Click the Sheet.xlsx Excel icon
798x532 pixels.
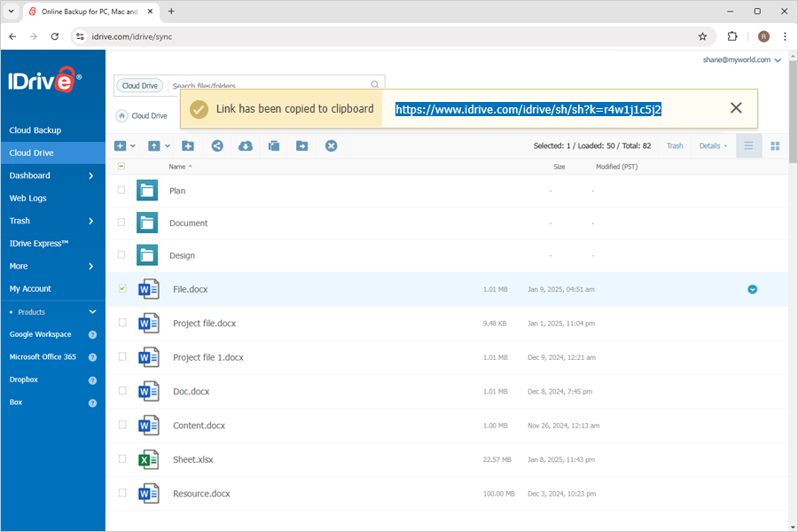tap(149, 459)
